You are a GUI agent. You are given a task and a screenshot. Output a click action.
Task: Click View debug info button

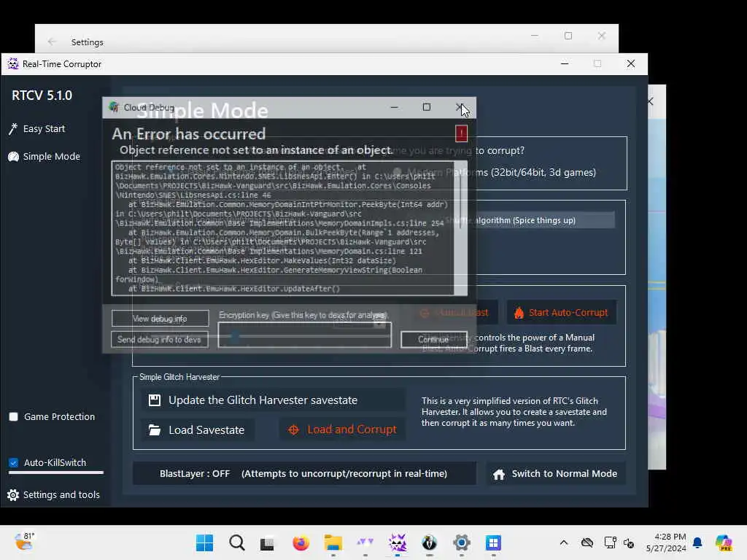tap(160, 319)
